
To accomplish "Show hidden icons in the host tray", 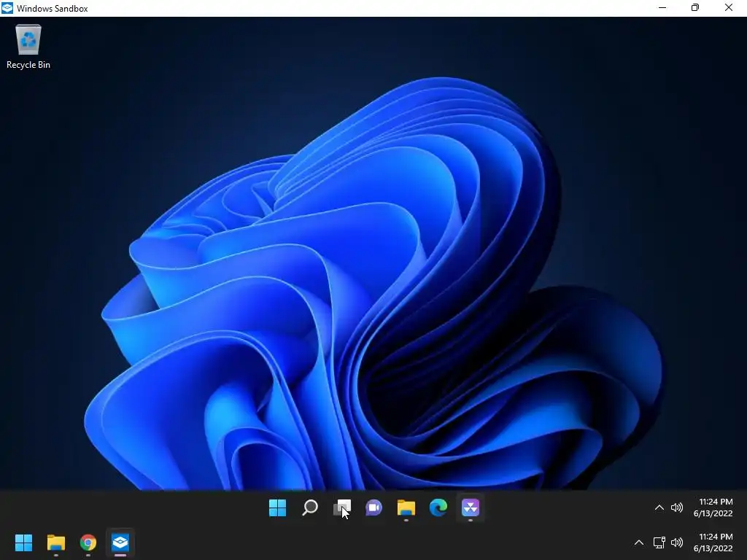I will click(639, 542).
